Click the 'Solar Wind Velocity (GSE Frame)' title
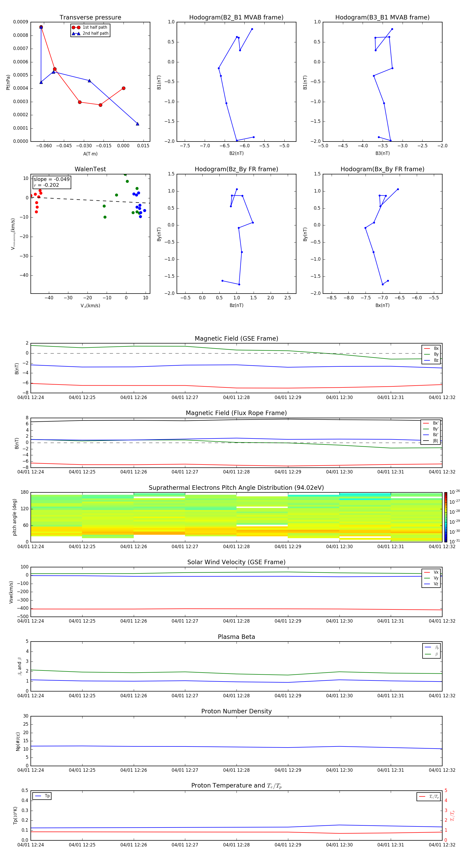This screenshot has width=473, height=868. click(236, 562)
